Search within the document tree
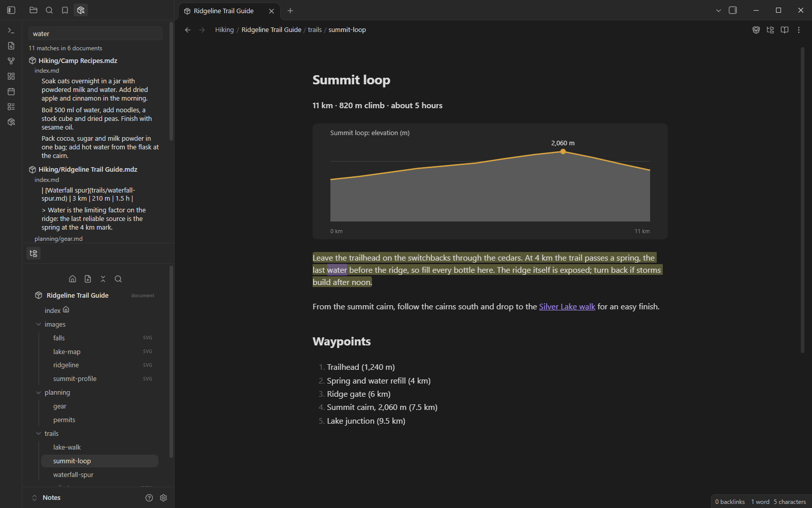Viewport: 812px width, 508px height. pyautogui.click(x=118, y=279)
